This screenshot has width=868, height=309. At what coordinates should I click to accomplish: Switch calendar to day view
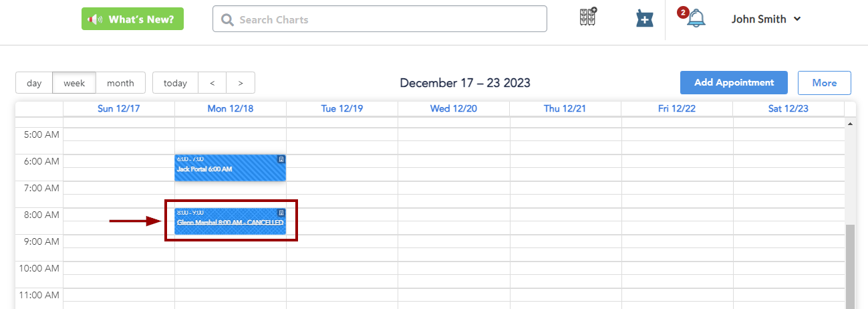[x=34, y=83]
